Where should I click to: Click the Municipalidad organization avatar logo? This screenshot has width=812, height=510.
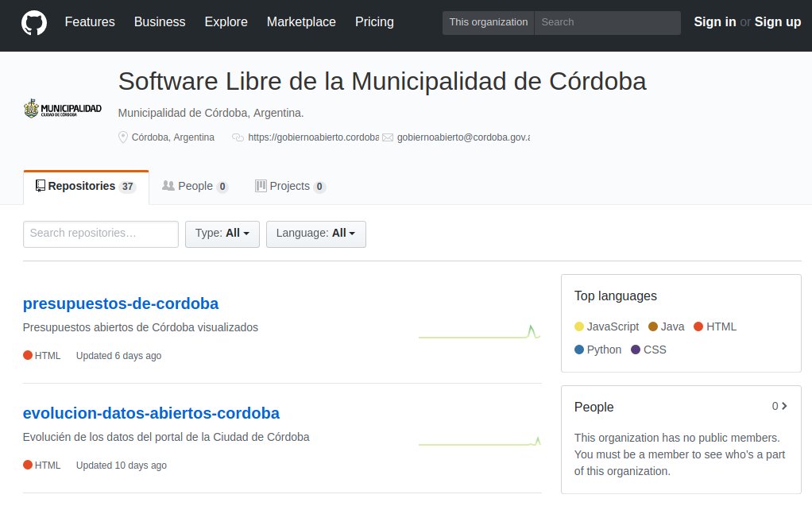coord(63,108)
